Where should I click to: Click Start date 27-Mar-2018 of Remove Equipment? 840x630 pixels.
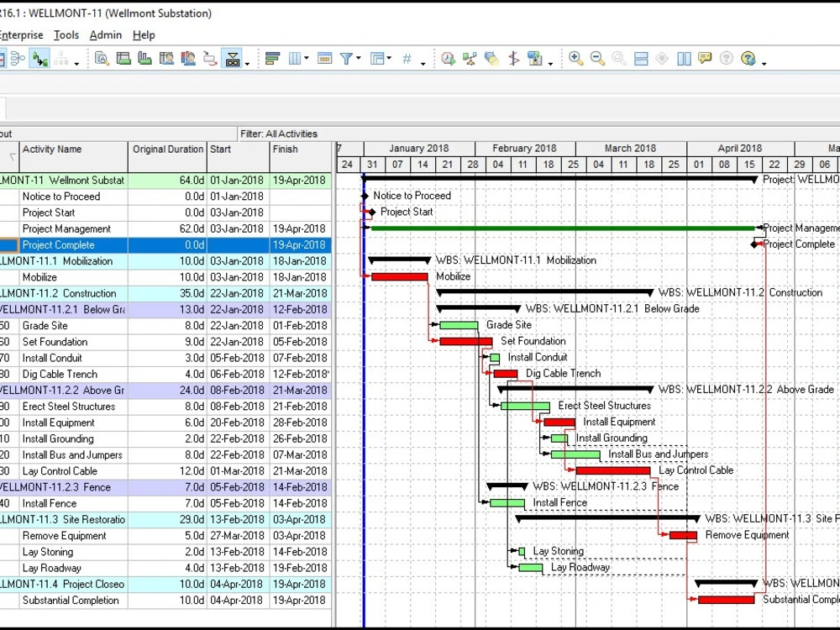(238, 536)
